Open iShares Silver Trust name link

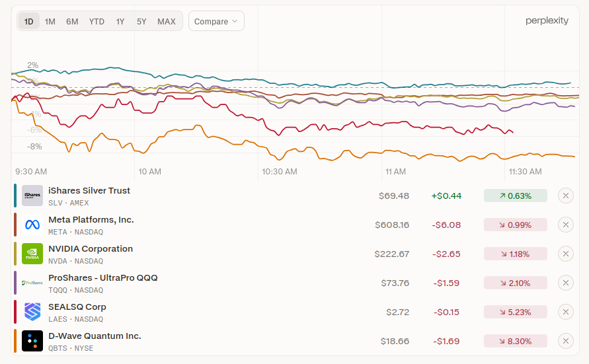point(89,191)
